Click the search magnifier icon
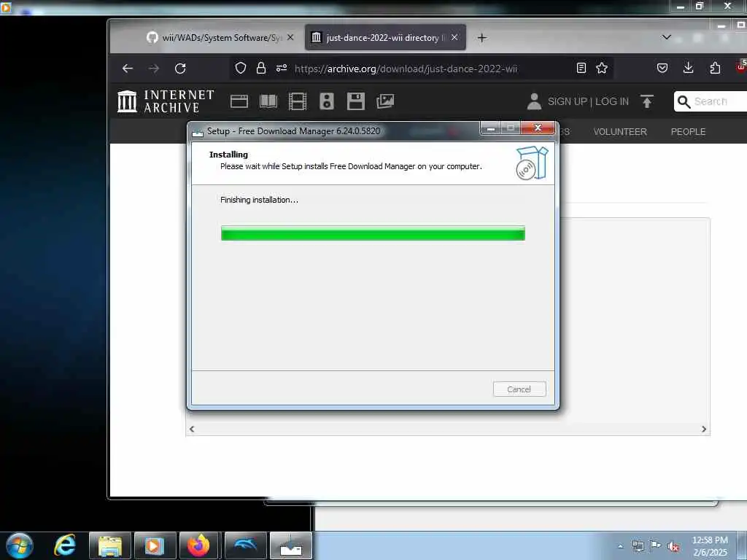Image resolution: width=747 pixels, height=560 pixels. pos(684,102)
